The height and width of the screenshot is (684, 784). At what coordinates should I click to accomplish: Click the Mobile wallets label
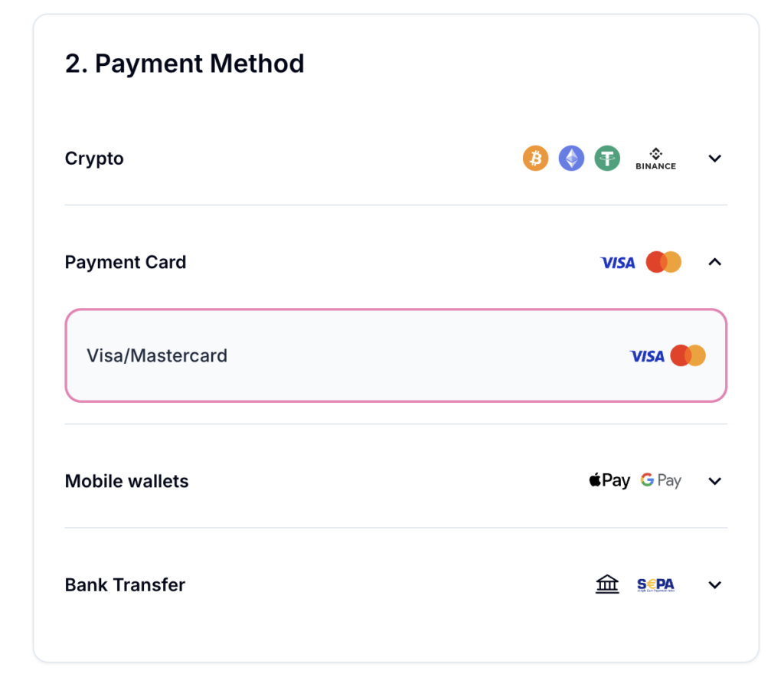(x=126, y=480)
